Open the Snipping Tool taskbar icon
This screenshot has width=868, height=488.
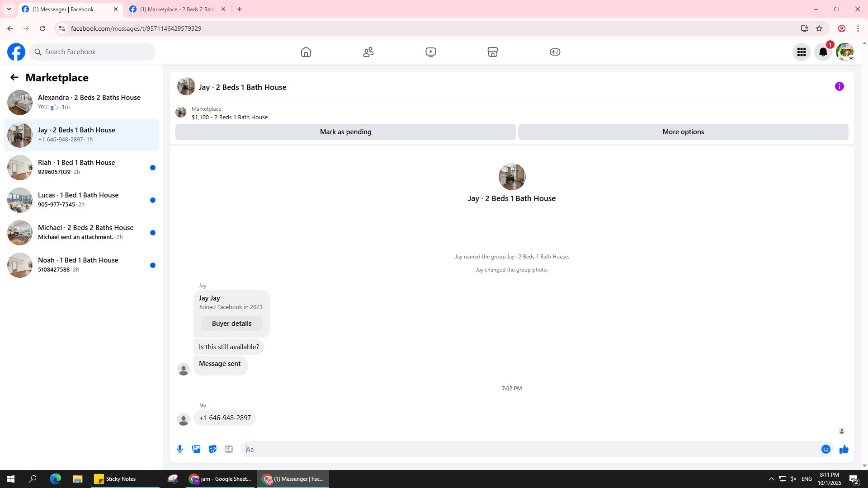click(173, 479)
